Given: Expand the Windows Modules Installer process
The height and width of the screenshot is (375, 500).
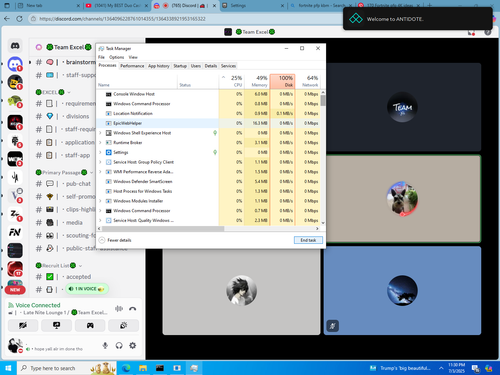Looking at the screenshot, I should 100,201.
